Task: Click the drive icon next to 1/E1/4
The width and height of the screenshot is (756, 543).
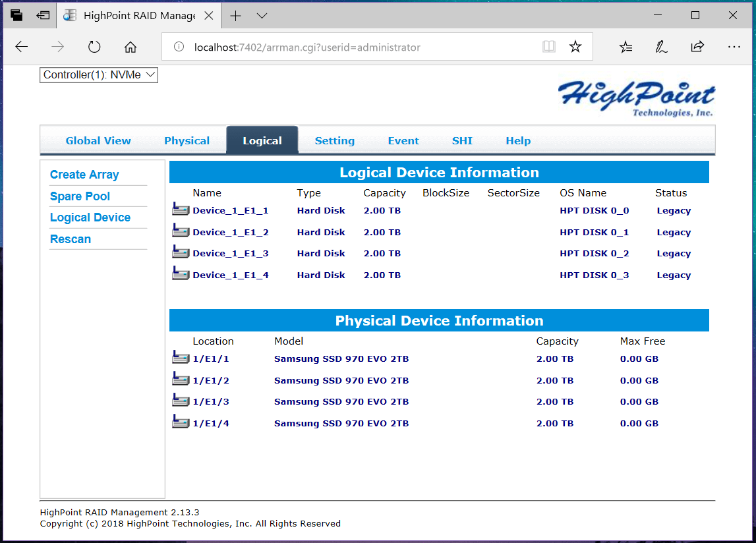Action: click(x=180, y=422)
